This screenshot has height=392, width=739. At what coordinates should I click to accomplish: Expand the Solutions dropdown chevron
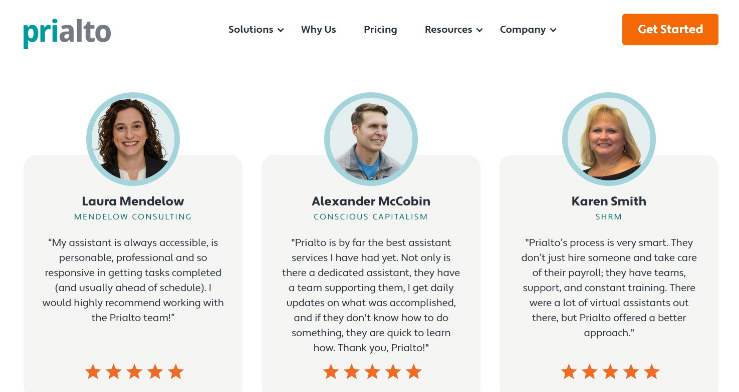(280, 30)
